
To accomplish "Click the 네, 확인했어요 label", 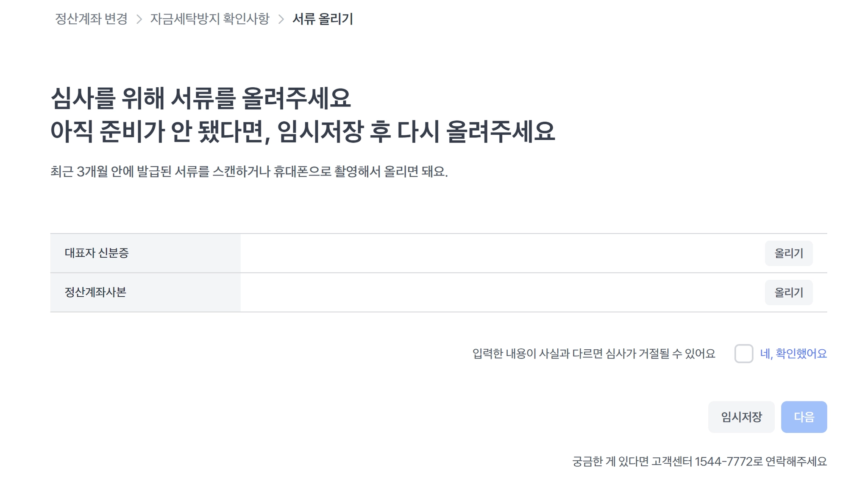I will coord(793,354).
